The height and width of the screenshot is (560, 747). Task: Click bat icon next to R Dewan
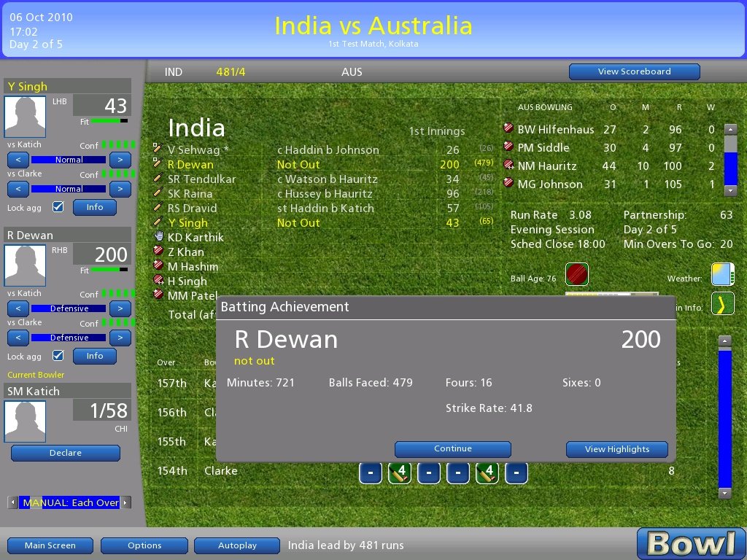[158, 163]
